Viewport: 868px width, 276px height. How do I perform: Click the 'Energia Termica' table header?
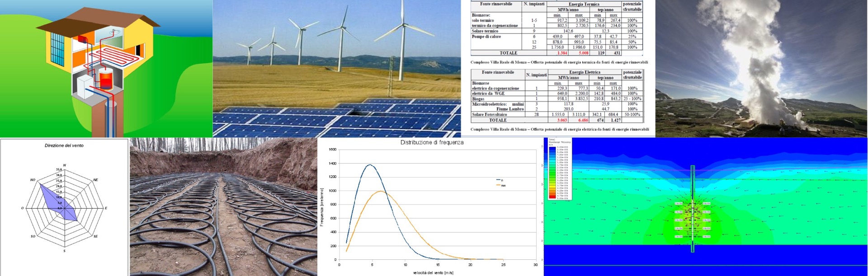[584, 4]
